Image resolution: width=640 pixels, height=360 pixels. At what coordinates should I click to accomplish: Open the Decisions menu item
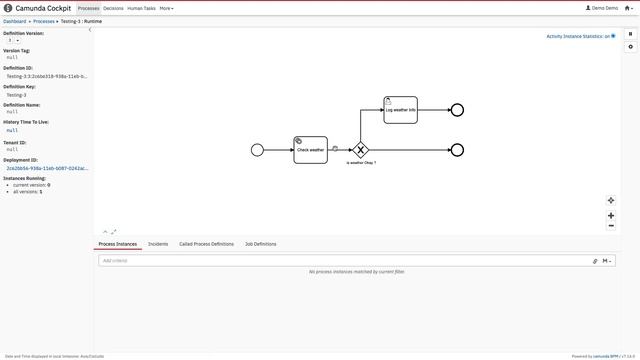pyautogui.click(x=113, y=8)
